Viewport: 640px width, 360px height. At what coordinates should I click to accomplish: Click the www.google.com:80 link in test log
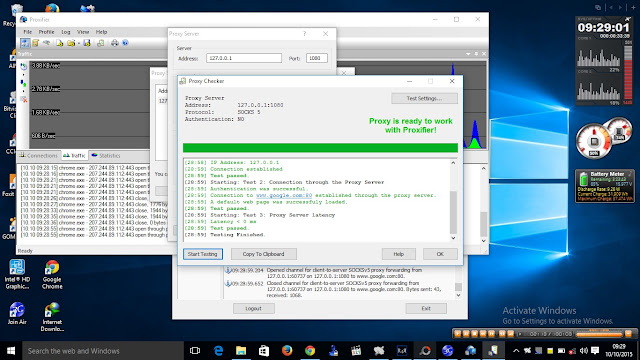tap(284, 196)
